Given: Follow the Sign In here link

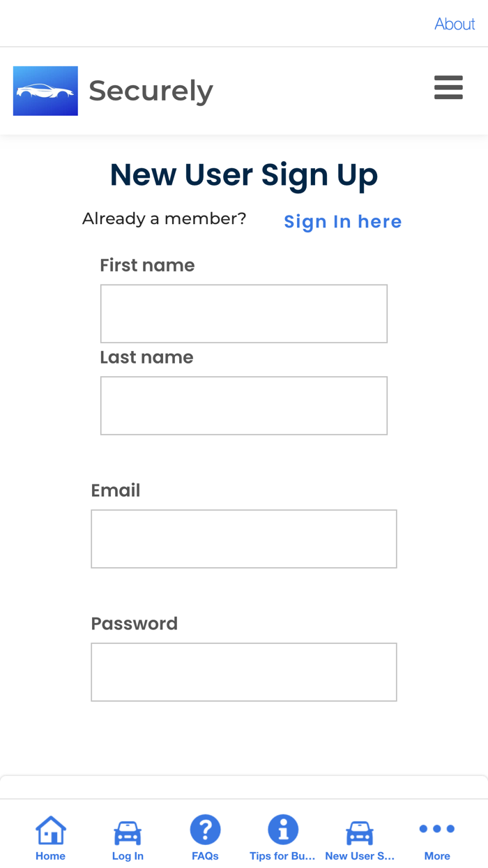Looking at the screenshot, I should [x=343, y=221].
